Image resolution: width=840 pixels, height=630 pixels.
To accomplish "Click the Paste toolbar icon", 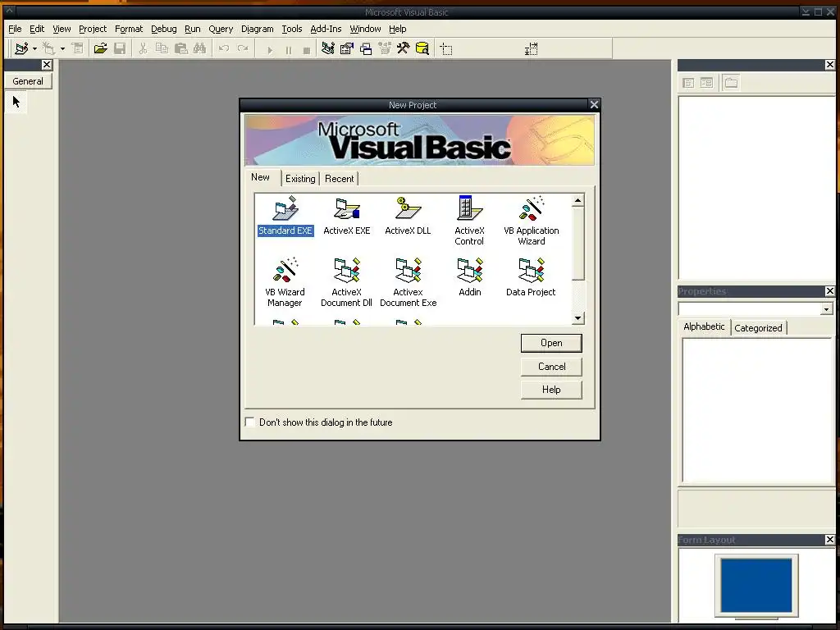I will tap(181, 48).
